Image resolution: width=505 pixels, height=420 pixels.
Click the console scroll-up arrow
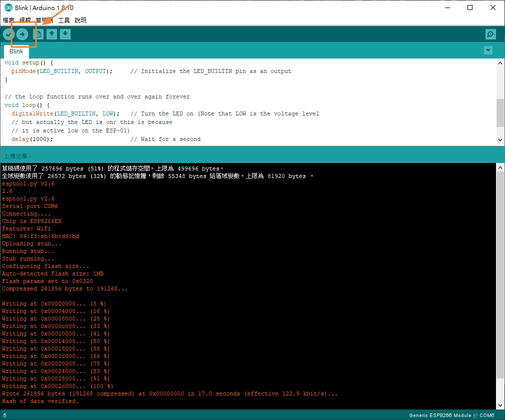click(x=500, y=167)
